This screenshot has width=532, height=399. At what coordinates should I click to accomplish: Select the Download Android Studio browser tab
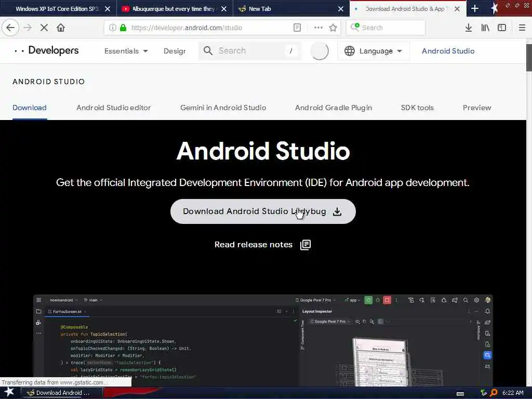pos(408,8)
